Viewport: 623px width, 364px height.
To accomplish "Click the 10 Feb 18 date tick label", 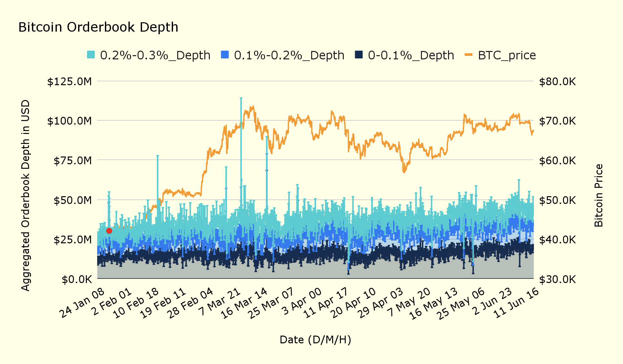I will click(136, 303).
